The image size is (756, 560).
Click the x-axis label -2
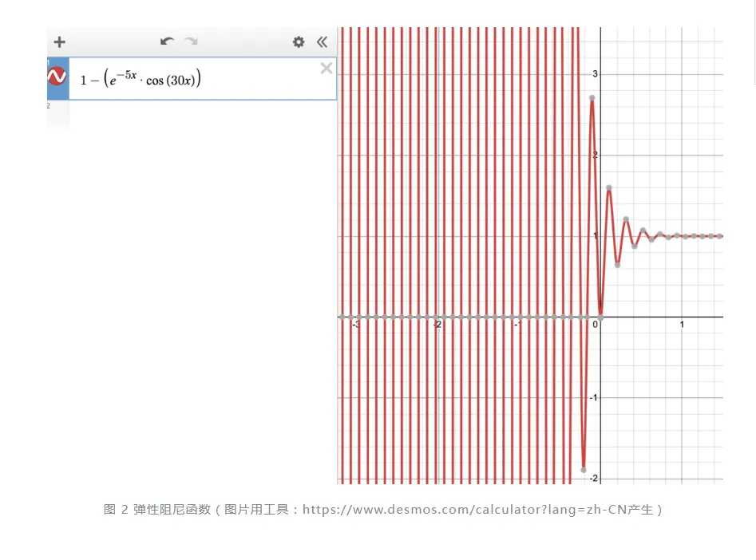pyautogui.click(x=437, y=325)
